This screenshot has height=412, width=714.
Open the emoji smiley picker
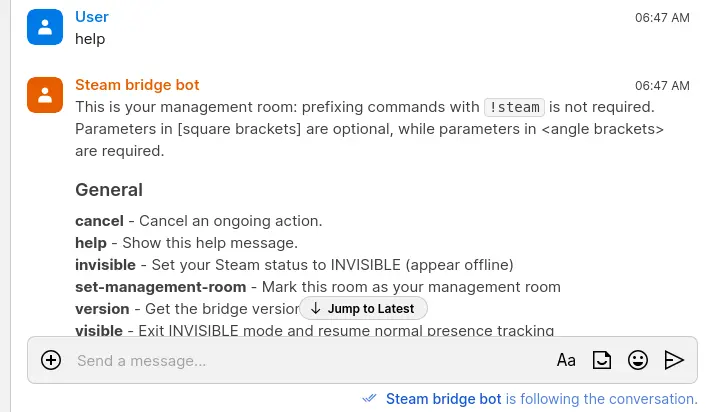tap(638, 360)
